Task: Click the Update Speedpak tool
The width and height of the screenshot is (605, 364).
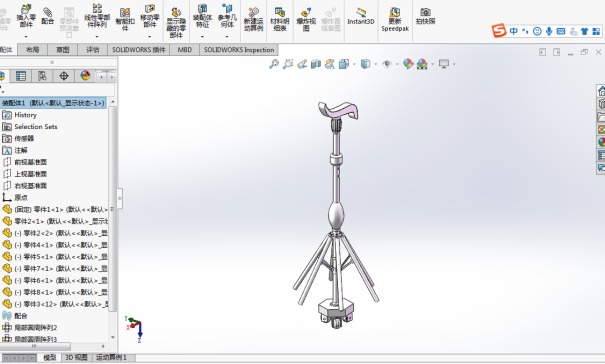Action: tap(395, 19)
